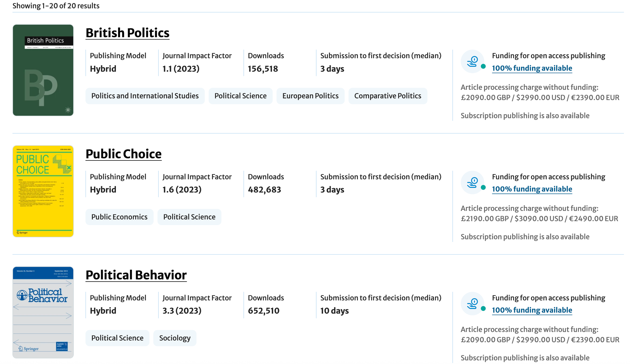Screen dimensions: 630x364
Task: Click the funding hand-coin icon for Political Behavior
Action: point(472,304)
